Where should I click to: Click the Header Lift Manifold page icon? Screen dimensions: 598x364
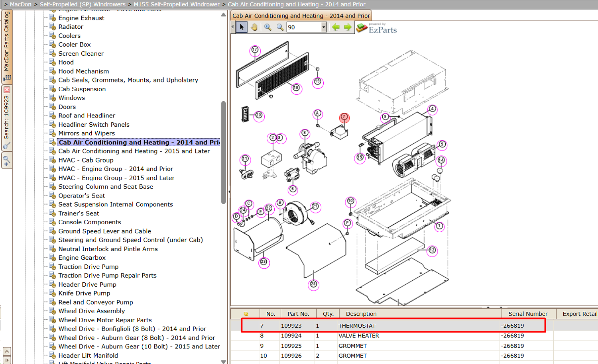tap(53, 356)
